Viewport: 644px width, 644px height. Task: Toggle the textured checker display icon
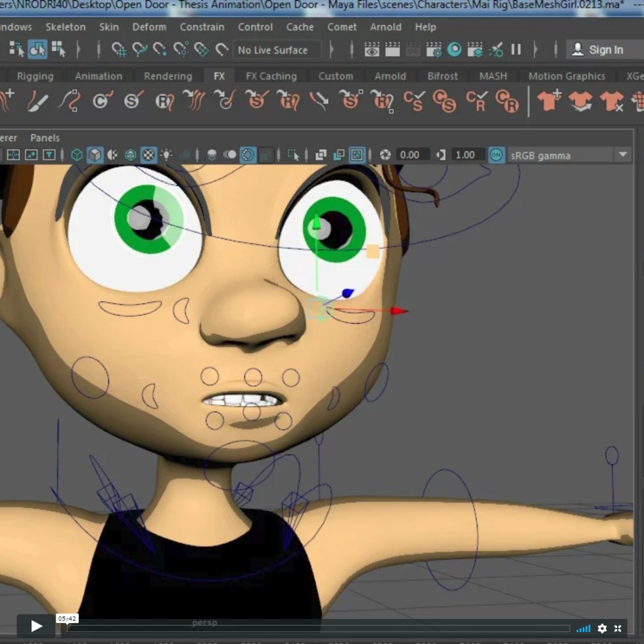pyautogui.click(x=149, y=155)
